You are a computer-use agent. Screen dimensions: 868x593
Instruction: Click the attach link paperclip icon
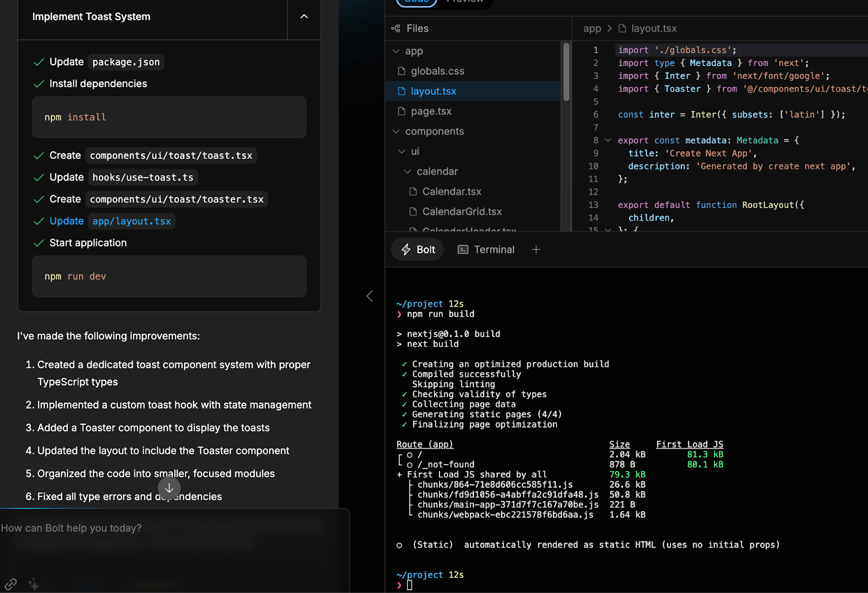click(x=11, y=584)
